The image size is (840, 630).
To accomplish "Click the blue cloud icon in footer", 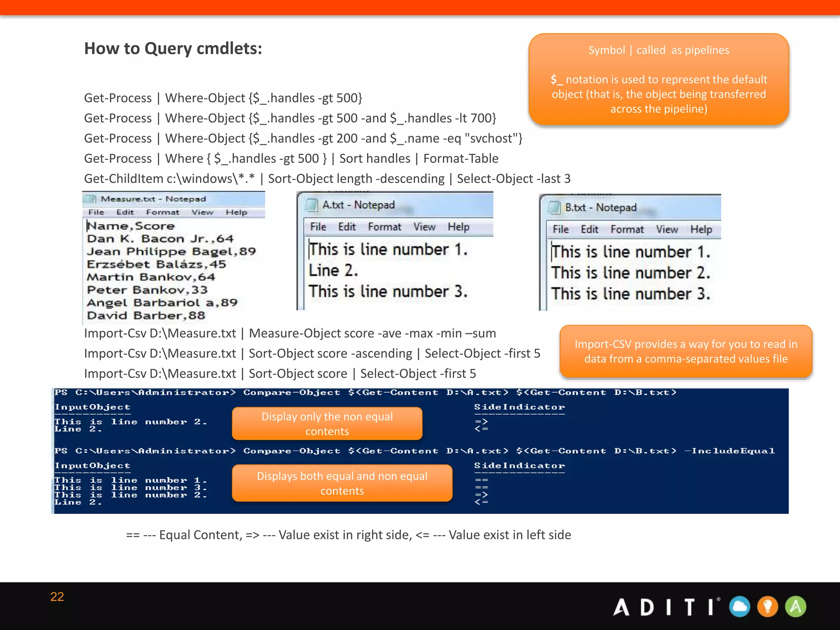I will (x=740, y=607).
